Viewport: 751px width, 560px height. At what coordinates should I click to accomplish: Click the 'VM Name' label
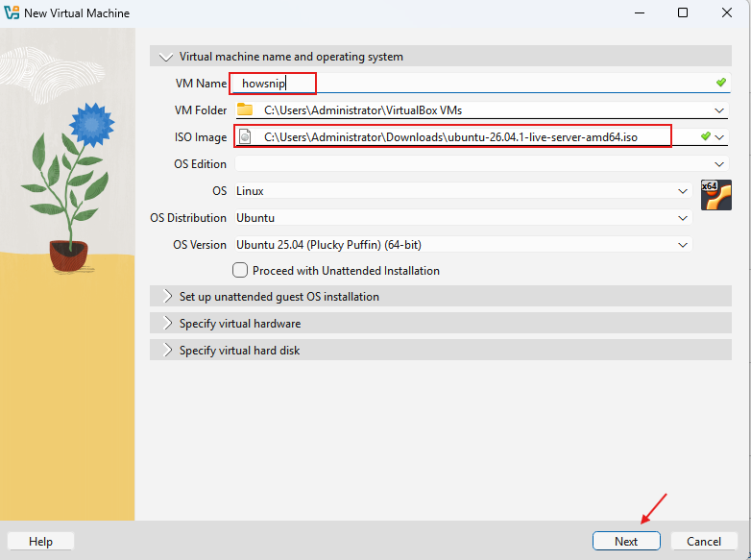point(201,84)
